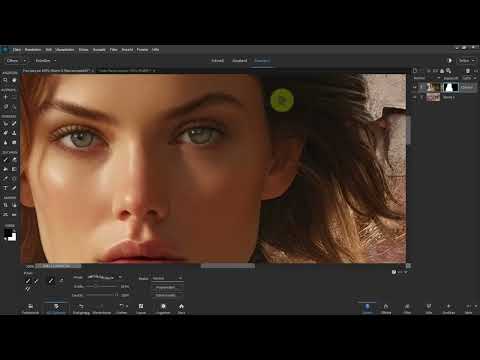Select the Clone Stamp tool
Screen dimensions: 480x360
coord(14,133)
